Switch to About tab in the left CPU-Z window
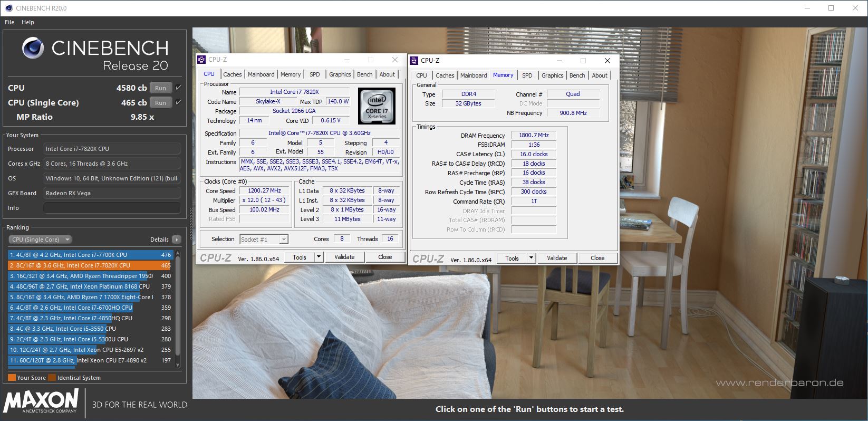Image resolution: width=868 pixels, height=421 pixels. point(387,74)
